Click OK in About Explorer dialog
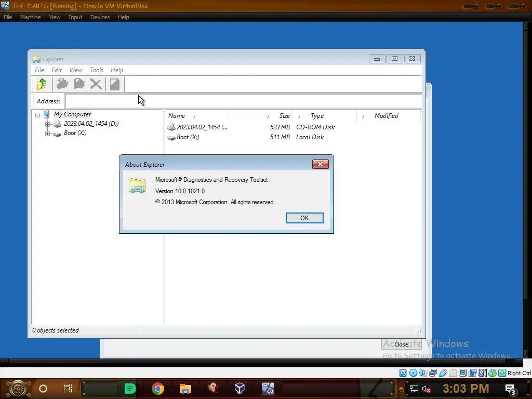Viewport: 532px width, 399px height. point(304,218)
